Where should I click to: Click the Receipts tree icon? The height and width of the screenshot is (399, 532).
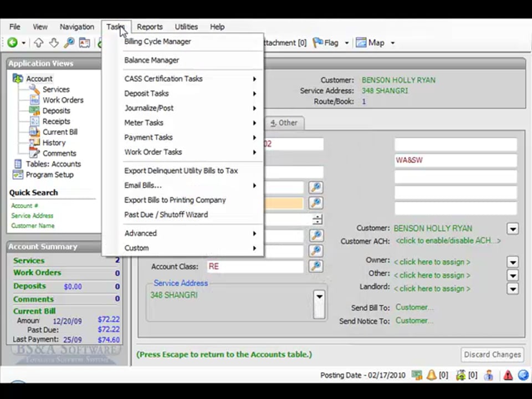pyautogui.click(x=34, y=121)
